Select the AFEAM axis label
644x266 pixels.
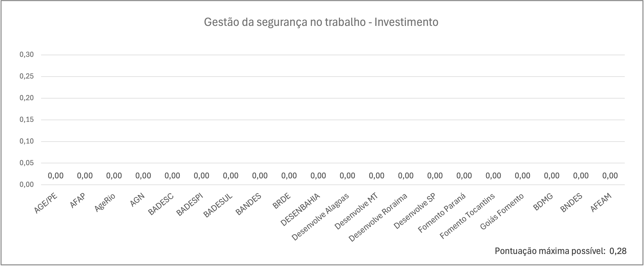601,202
